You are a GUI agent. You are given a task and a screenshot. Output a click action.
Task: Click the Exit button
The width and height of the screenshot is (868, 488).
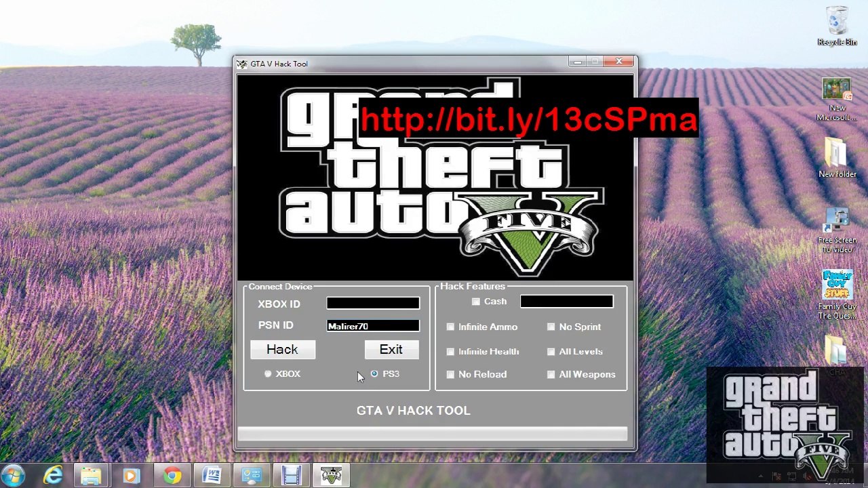click(x=391, y=350)
